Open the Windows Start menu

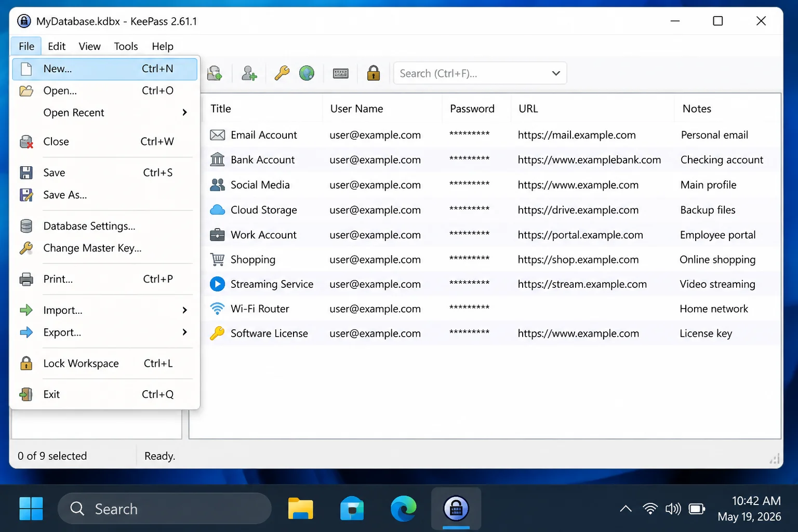point(31,509)
